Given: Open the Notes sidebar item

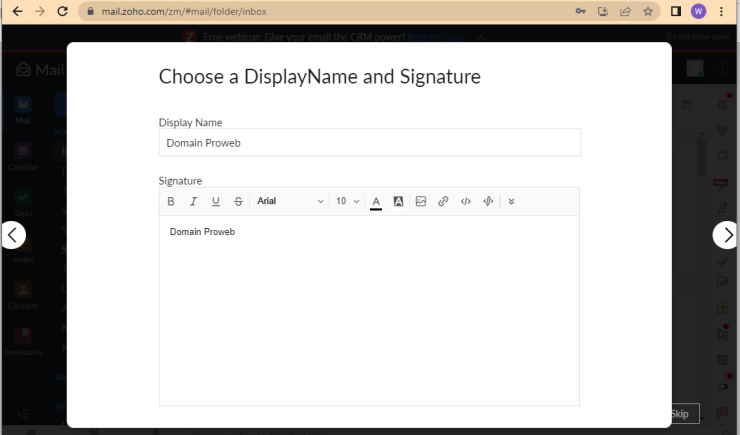Looking at the screenshot, I should pyautogui.click(x=23, y=250).
